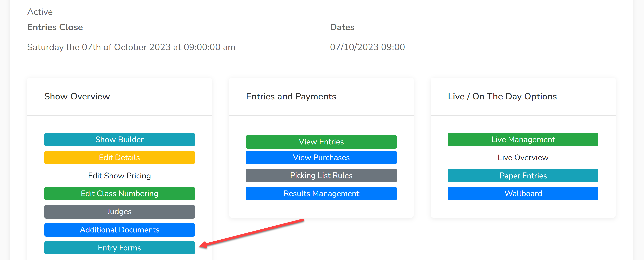Open Entry Forms

tap(119, 248)
